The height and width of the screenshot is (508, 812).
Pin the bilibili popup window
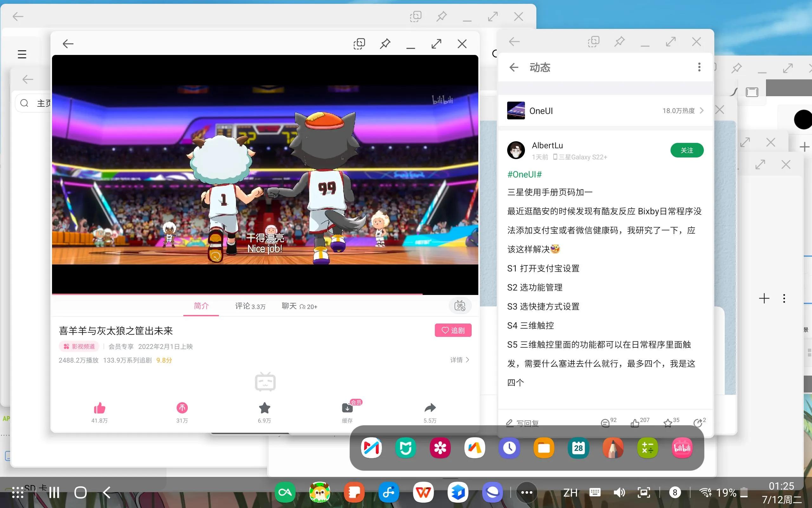coord(385,44)
